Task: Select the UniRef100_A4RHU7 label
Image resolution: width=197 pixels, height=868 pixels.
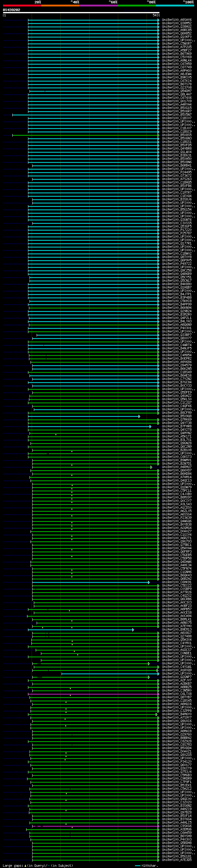Action: pos(177,467)
